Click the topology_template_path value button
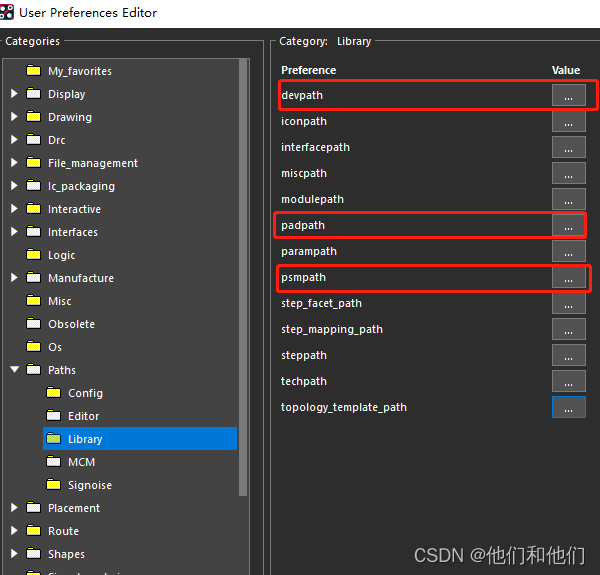The image size is (600, 575). [x=568, y=408]
